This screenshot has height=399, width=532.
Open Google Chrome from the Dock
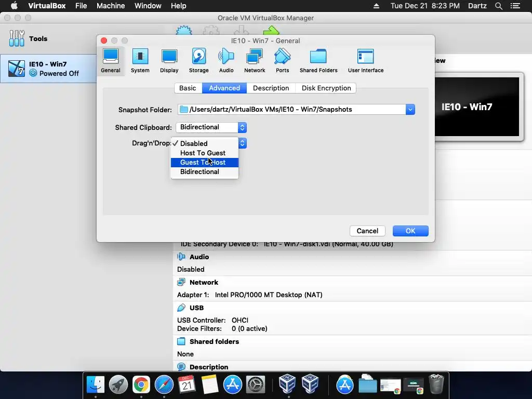pos(141,384)
